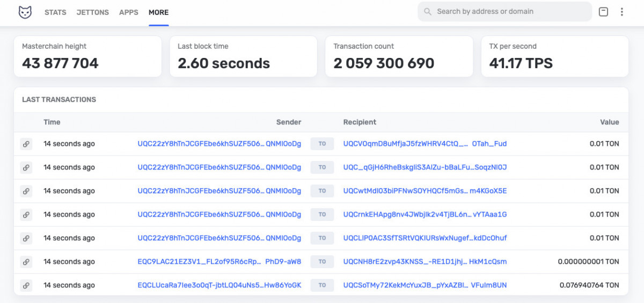Image resolution: width=644 pixels, height=303 pixels.
Task: Click the TO badge in the EQC9LAC21EZ3V1 row
Action: tap(322, 262)
